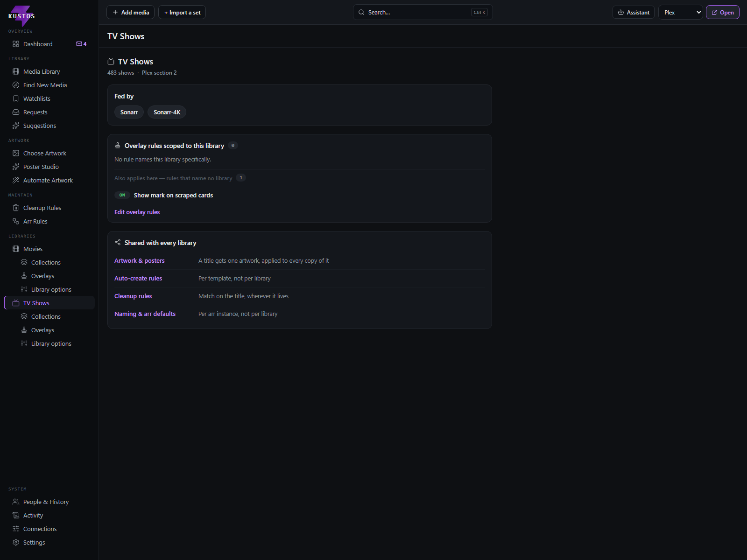Click the Kustos logo icon

click(x=21, y=15)
